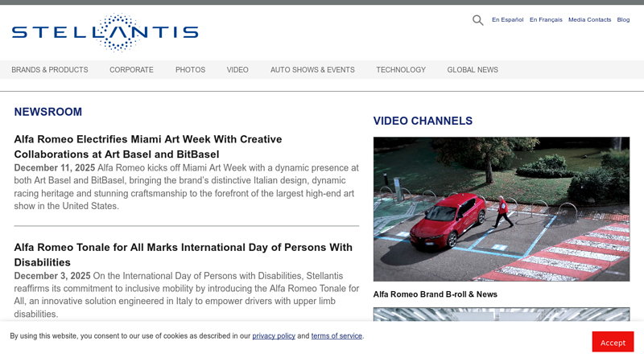This screenshot has width=644, height=362.
Task: Open Alfa Romeo Brand B-roll & News
Action: [435, 294]
